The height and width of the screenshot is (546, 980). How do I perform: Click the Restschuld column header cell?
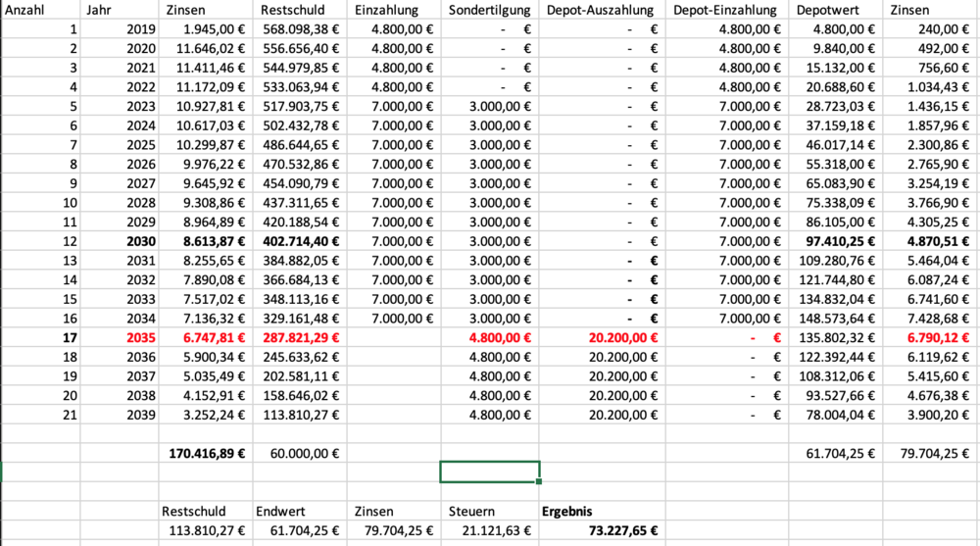(300, 10)
